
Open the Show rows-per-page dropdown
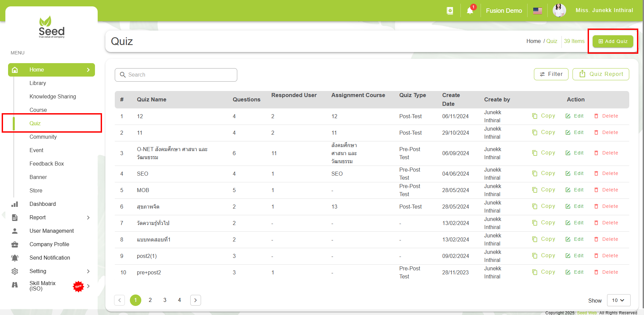[618, 300]
